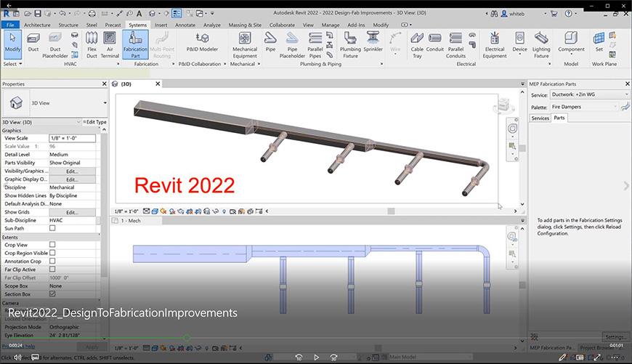Click Edit button for Show Grids

tap(72, 212)
